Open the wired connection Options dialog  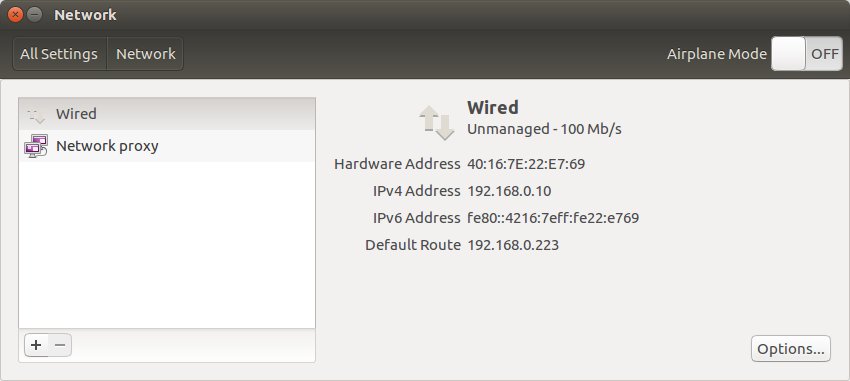(790, 348)
